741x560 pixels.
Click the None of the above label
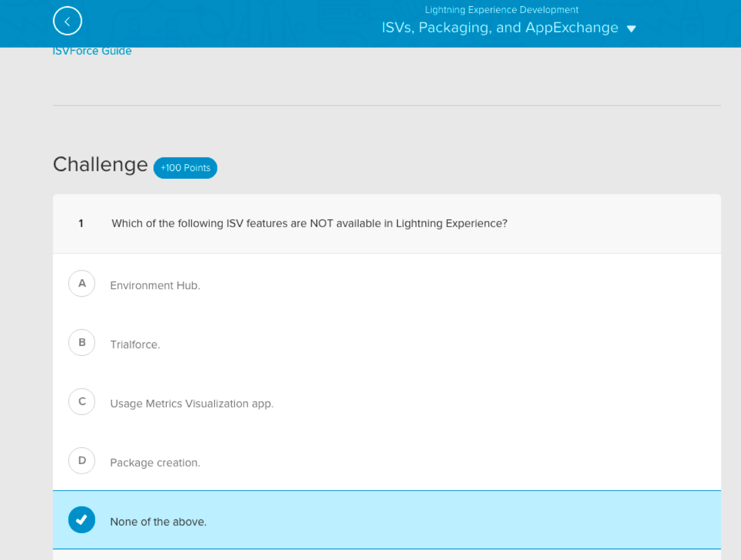point(158,522)
